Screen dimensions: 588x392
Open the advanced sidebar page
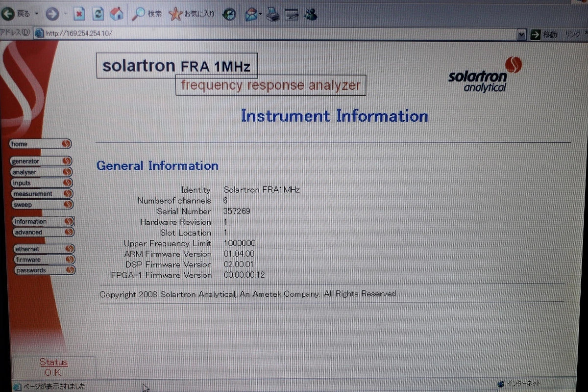pyautogui.click(x=43, y=232)
